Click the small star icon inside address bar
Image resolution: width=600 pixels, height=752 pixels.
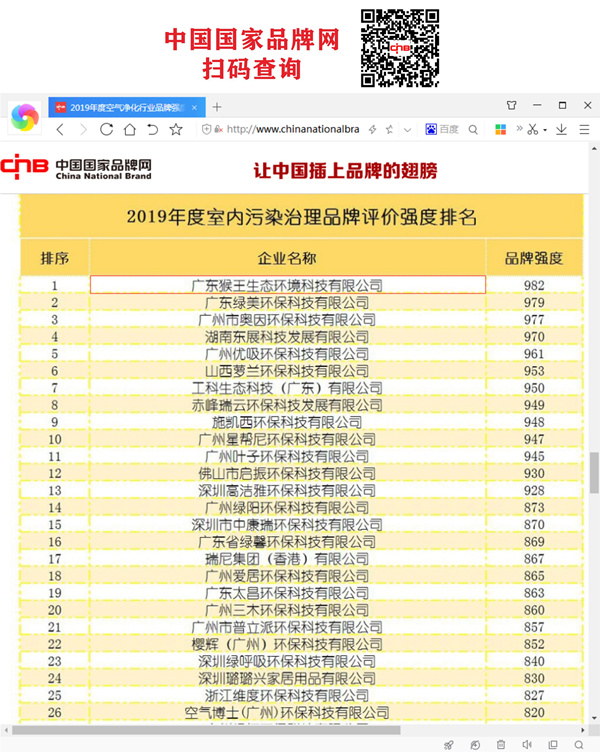(x=389, y=129)
